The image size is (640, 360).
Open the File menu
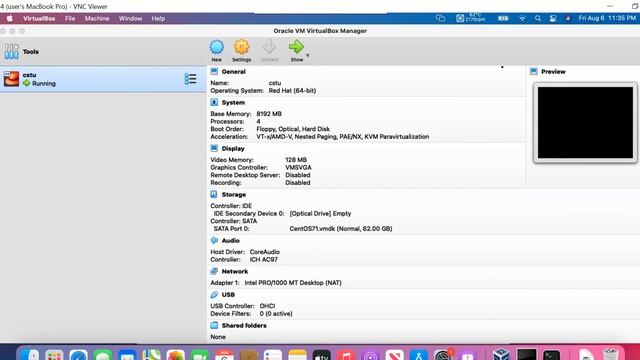coord(70,18)
